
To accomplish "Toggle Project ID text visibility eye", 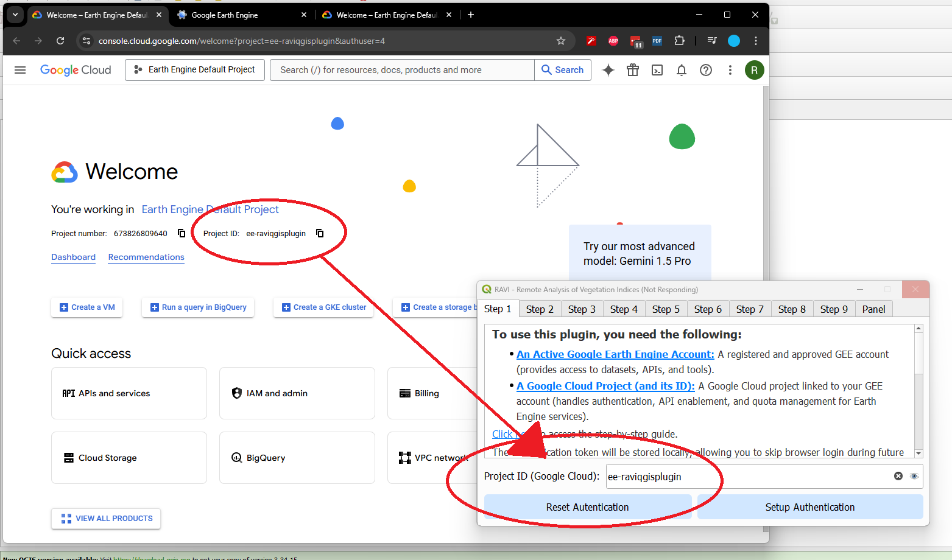I will tap(914, 476).
